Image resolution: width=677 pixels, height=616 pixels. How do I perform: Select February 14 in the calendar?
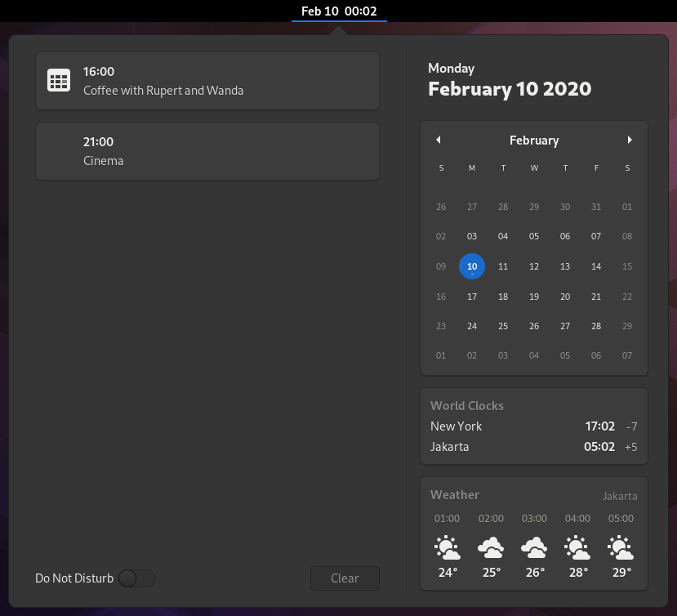coord(596,266)
